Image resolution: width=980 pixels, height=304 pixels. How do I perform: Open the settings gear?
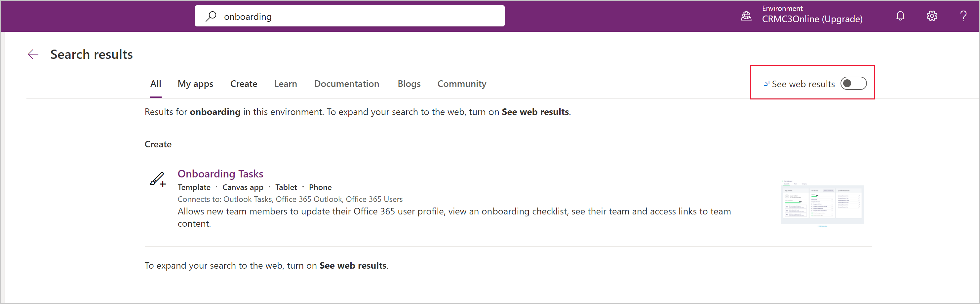pos(932,16)
